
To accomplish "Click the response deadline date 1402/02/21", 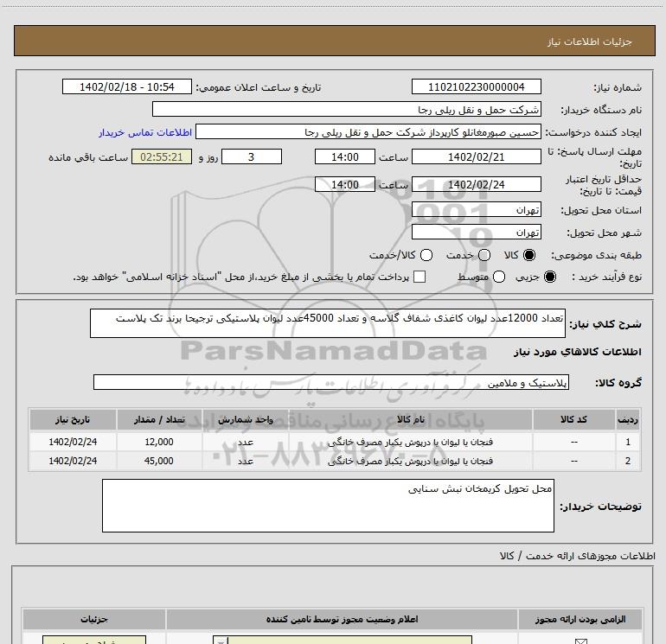I will click(476, 157).
